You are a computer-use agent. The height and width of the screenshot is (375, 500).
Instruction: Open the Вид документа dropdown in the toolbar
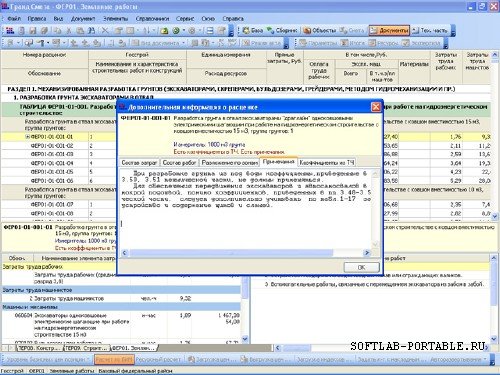tap(159, 43)
